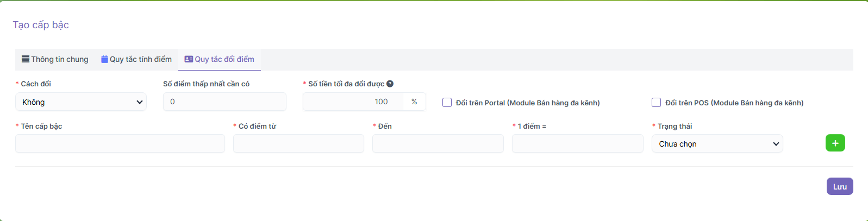Focus the Có điểm từ field
This screenshot has height=221, width=868.
298,144
